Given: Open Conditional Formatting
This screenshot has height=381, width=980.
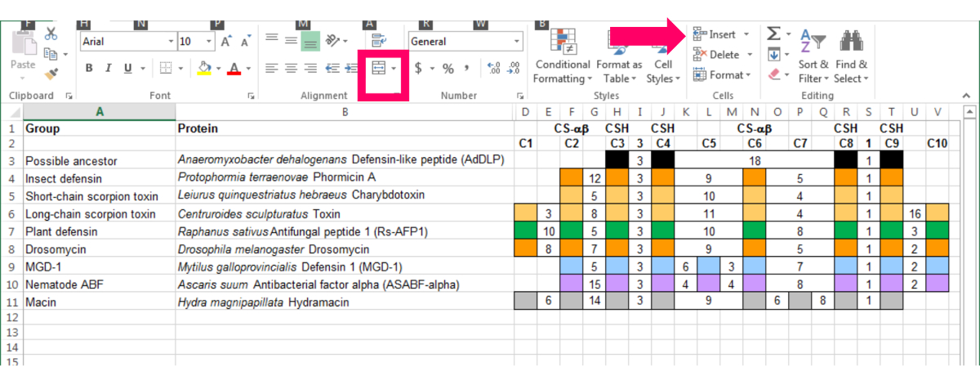Looking at the screenshot, I should (562, 56).
